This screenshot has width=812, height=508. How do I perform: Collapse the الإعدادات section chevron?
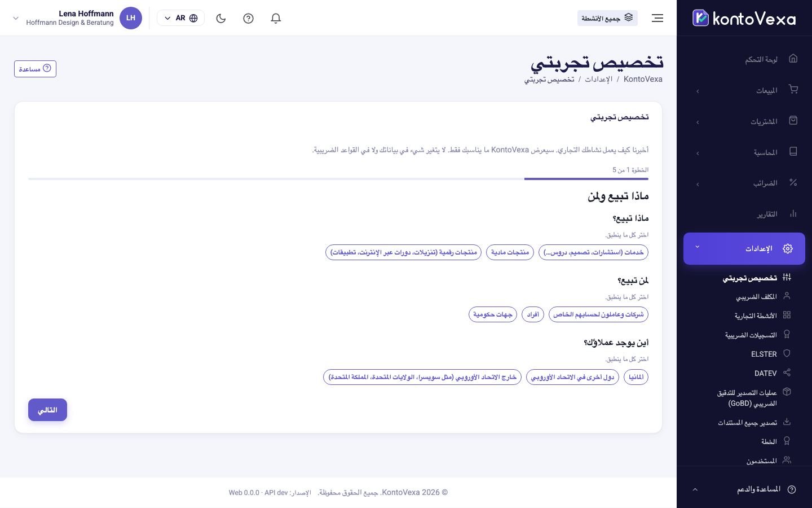698,247
